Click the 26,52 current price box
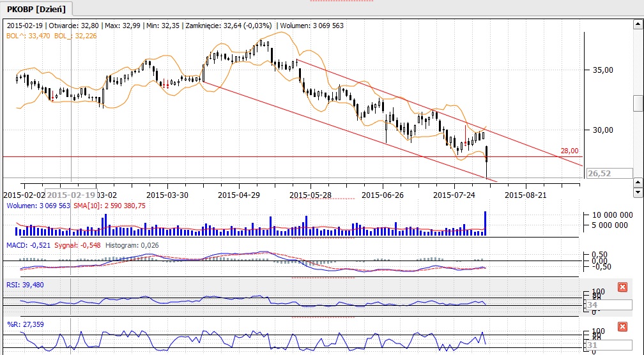 tap(609, 174)
